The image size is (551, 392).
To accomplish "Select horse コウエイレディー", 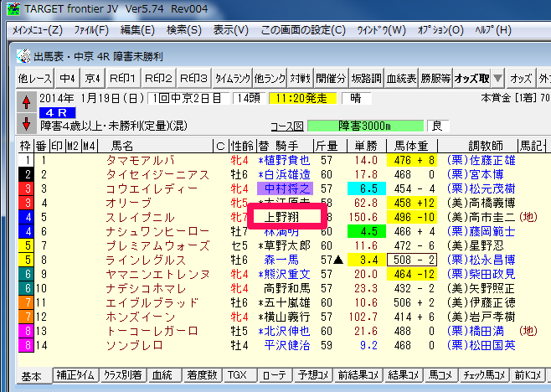I will click(152, 188).
